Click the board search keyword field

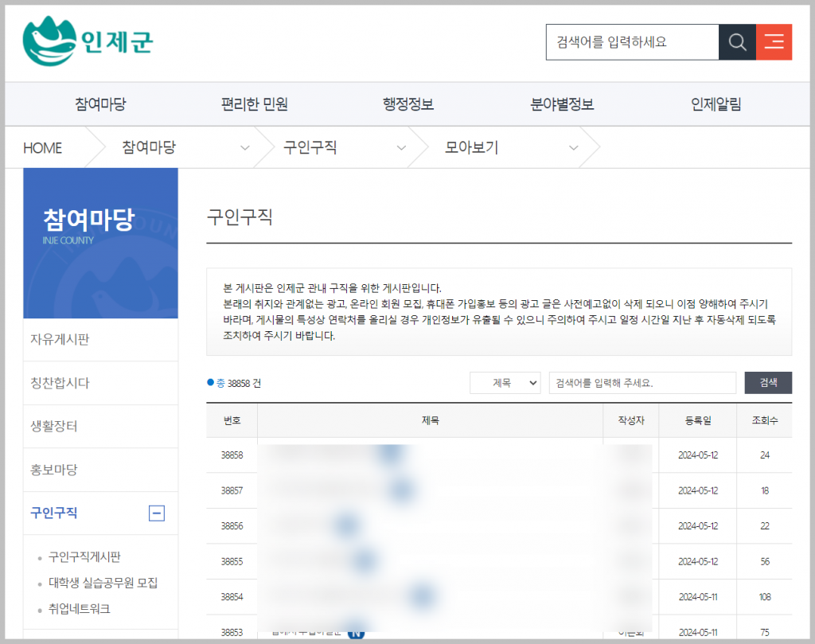(642, 383)
